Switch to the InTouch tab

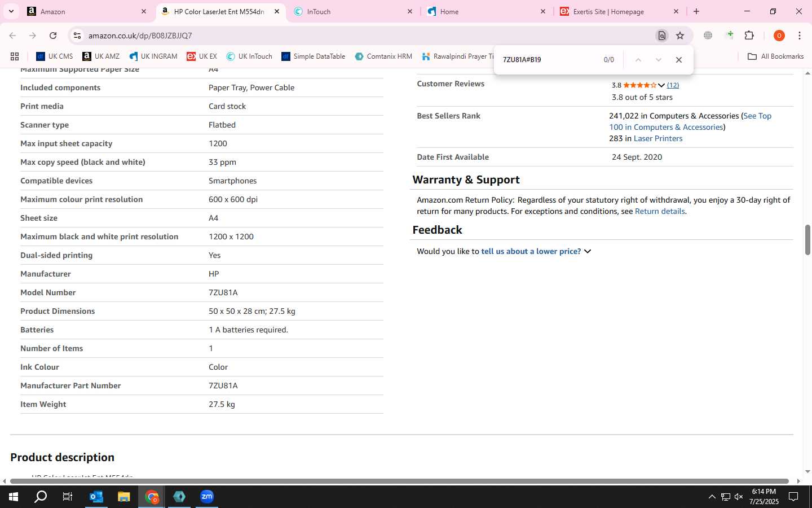pyautogui.click(x=353, y=11)
